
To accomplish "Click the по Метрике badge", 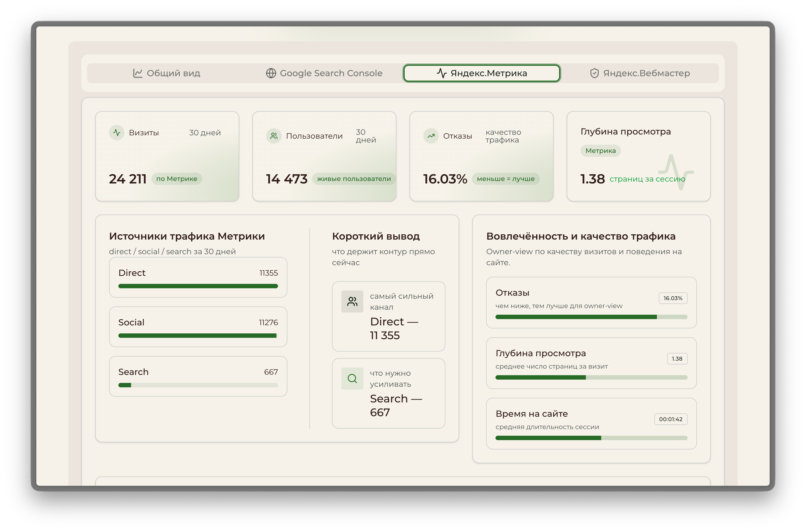I will tap(176, 179).
